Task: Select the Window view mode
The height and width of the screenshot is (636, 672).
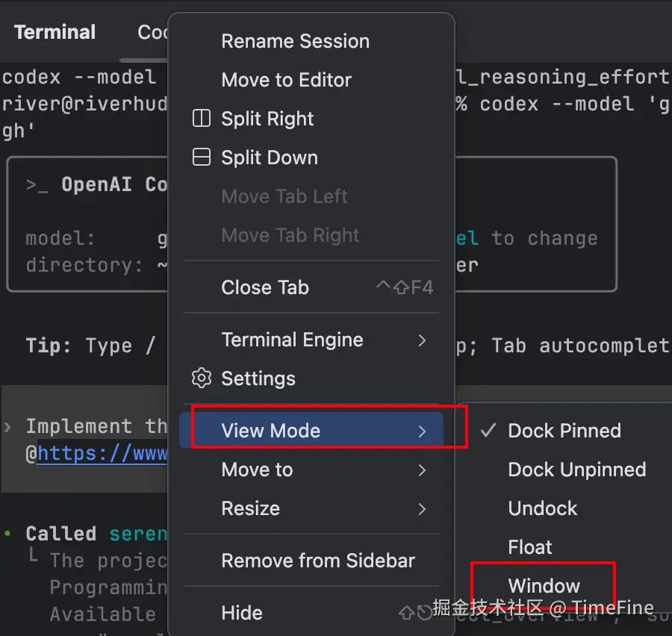Action: (x=544, y=586)
